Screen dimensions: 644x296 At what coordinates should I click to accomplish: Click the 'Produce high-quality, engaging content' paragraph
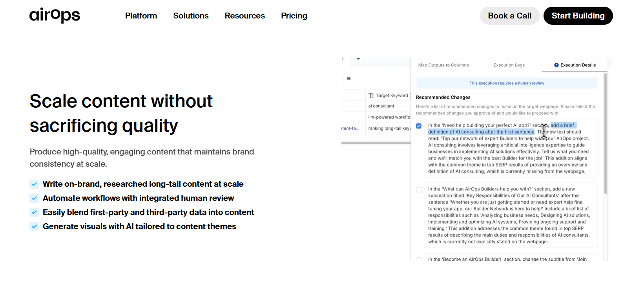[x=142, y=158]
